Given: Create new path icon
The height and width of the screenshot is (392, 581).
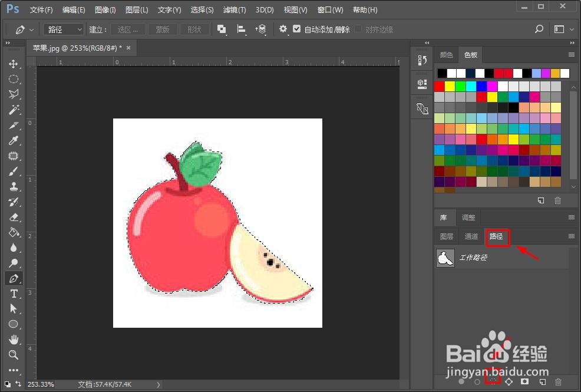Looking at the screenshot, I should click(542, 381).
